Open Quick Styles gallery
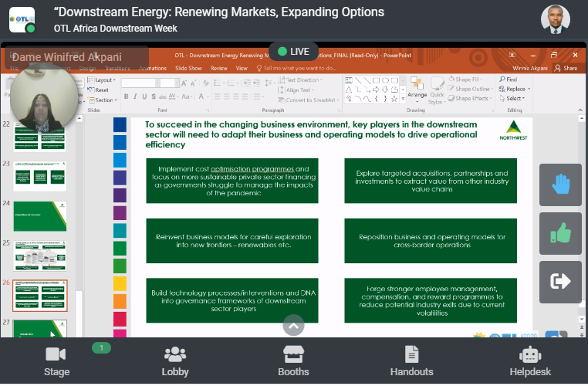 pyautogui.click(x=437, y=90)
